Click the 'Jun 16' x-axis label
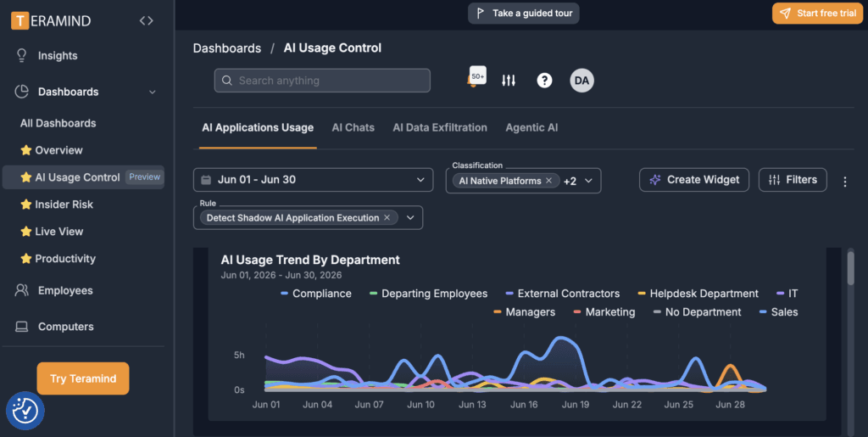This screenshot has height=437, width=868. 524,404
